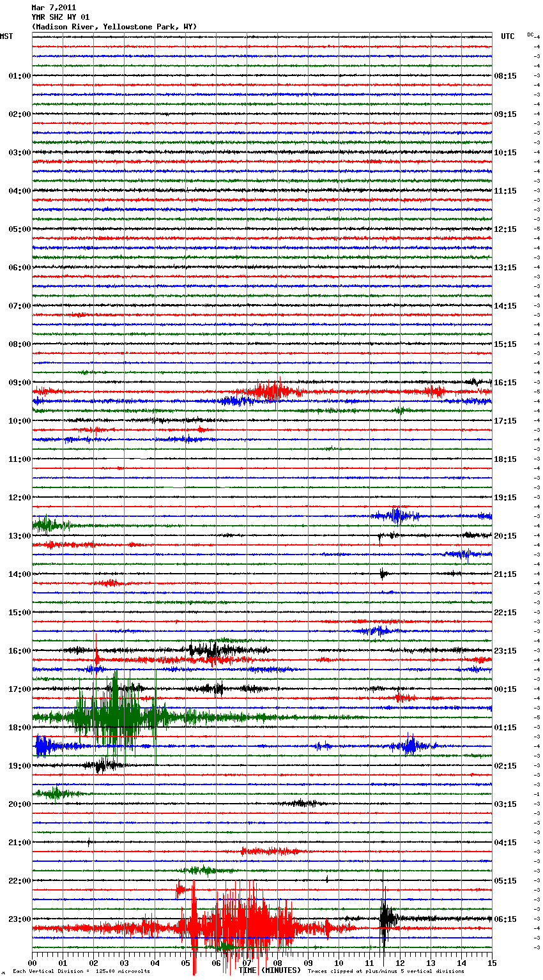Select the 07:00 MST time label

pyautogui.click(x=20, y=306)
